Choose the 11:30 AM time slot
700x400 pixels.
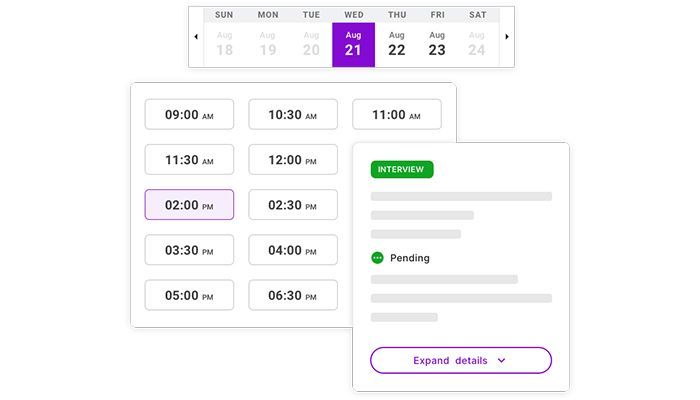tap(189, 160)
